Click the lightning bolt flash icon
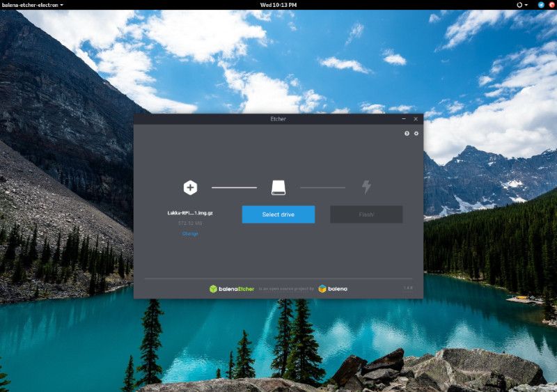Image resolution: width=557 pixels, height=392 pixels. pos(366,187)
